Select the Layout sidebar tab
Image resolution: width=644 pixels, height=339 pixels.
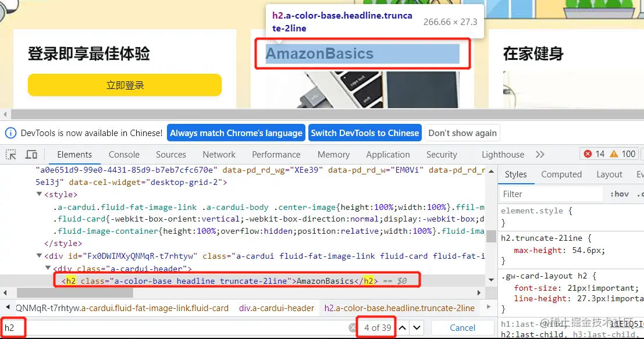point(609,174)
